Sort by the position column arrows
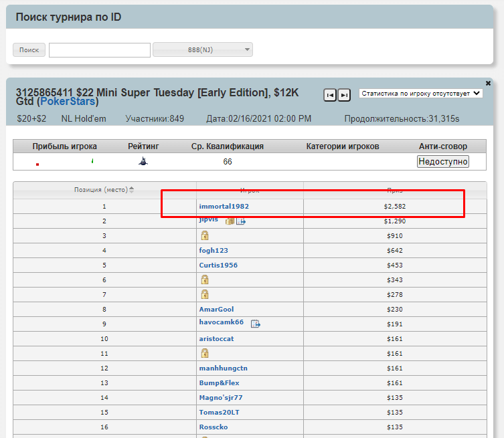The image size is (504, 438). pyautogui.click(x=131, y=190)
